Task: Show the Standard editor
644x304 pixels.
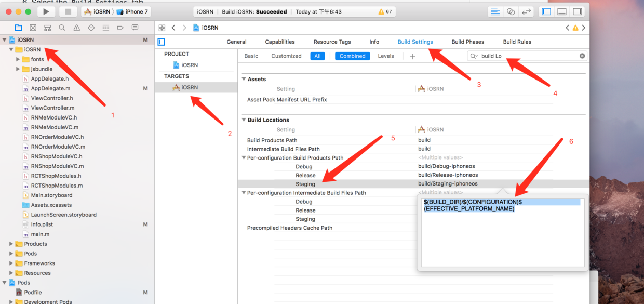Action: (x=495, y=11)
